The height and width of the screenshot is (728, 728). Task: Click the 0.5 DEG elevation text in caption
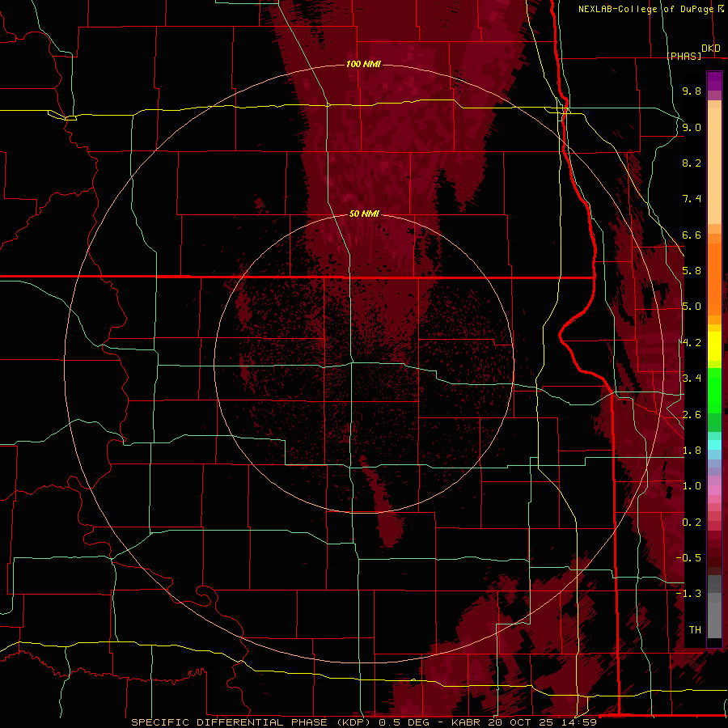coord(403,722)
